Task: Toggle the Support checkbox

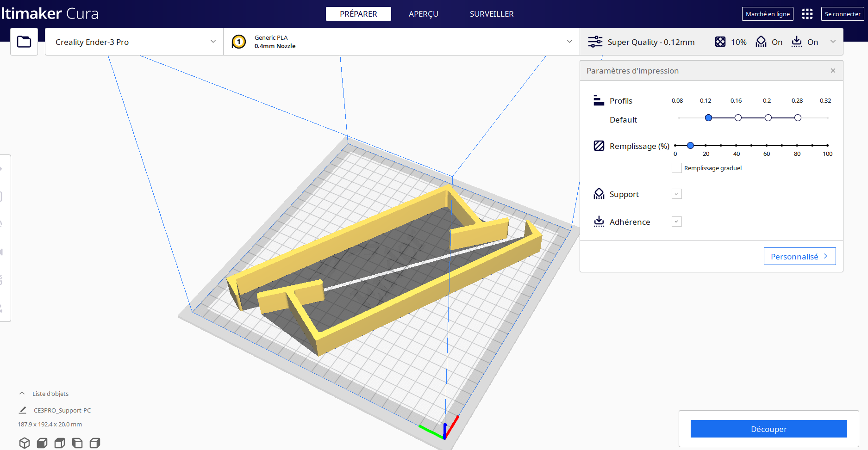Action: click(677, 194)
